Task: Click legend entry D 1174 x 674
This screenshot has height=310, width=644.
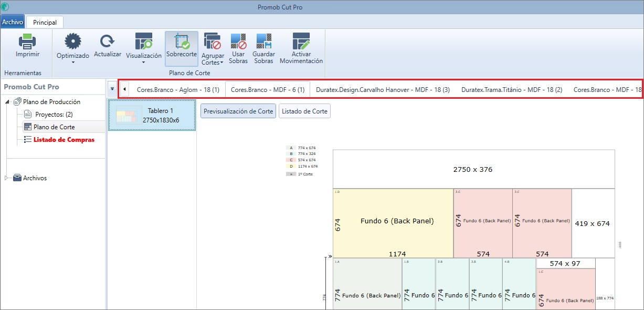Action: tap(303, 166)
